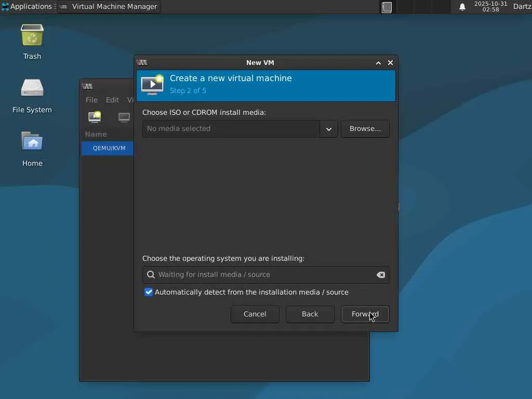The image size is (532, 399).
Task: Click the 'No media selected' combo field
Action: tap(231, 129)
